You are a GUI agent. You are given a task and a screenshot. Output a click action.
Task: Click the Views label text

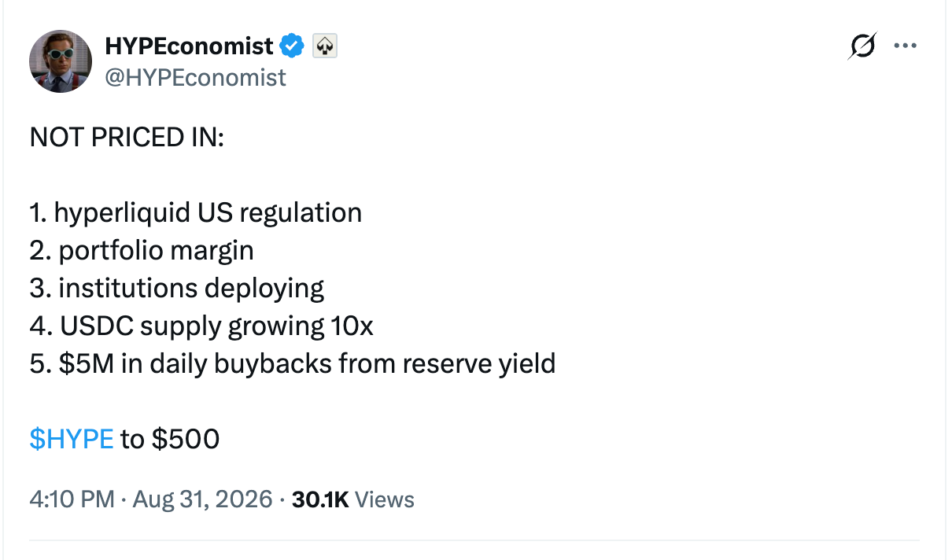(x=384, y=499)
